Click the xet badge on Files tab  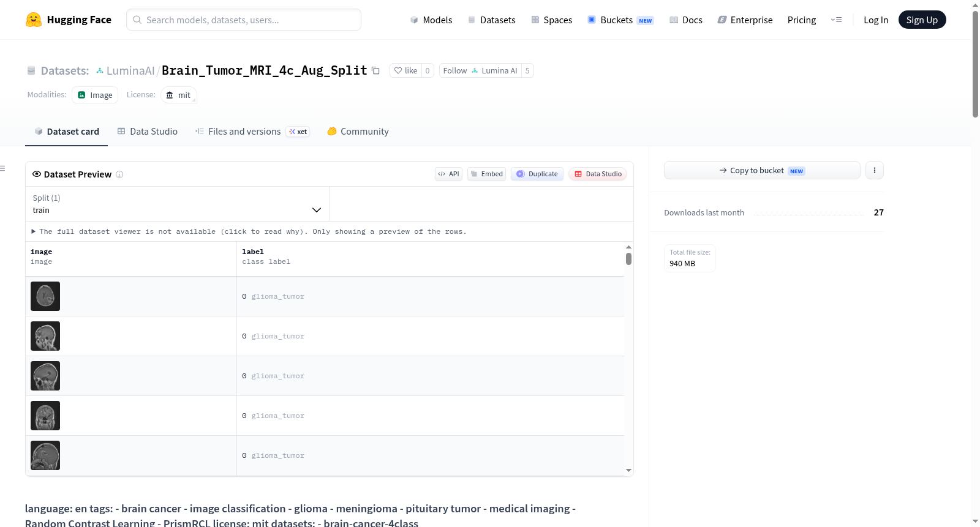click(298, 132)
